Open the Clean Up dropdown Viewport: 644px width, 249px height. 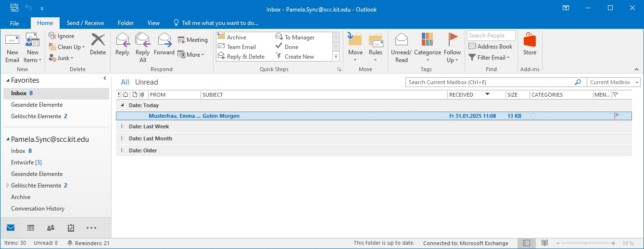point(67,47)
